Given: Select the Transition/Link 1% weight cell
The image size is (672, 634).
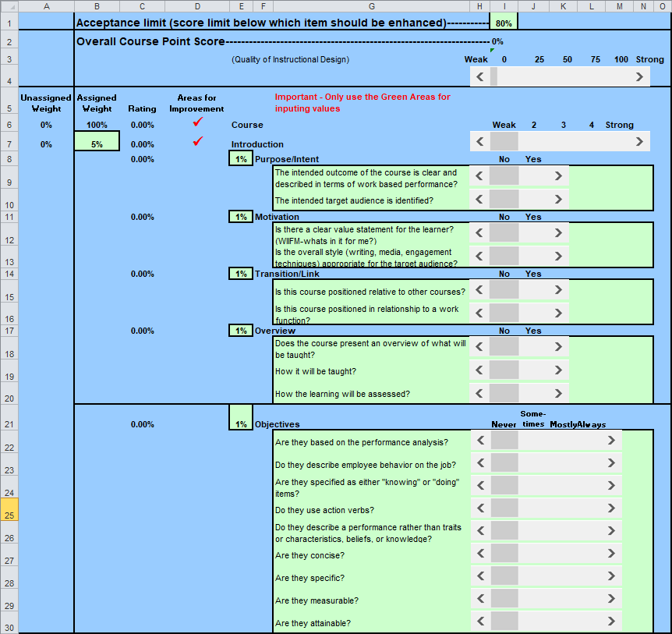Looking at the screenshot, I should (241, 274).
